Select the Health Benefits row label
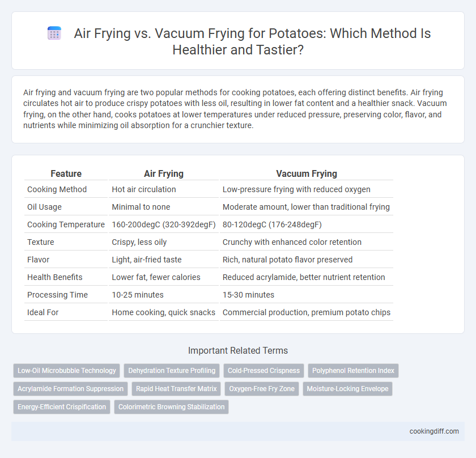The image size is (476, 458). coord(55,277)
